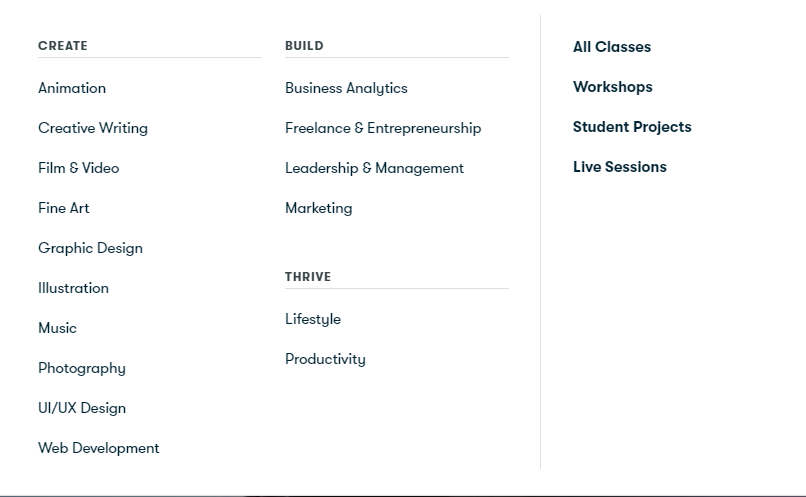The image size is (806, 497).
Task: Open the Productivity category
Action: [325, 359]
